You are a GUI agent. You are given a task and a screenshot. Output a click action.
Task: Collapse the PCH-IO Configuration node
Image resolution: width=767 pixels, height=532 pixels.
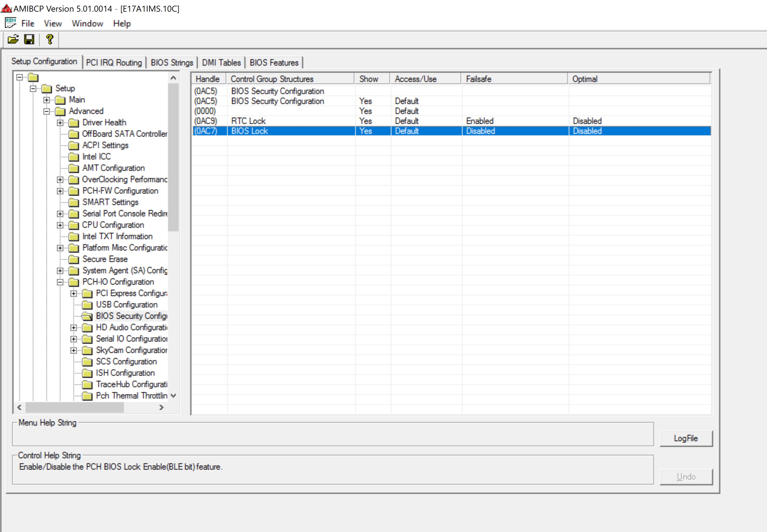click(x=60, y=282)
